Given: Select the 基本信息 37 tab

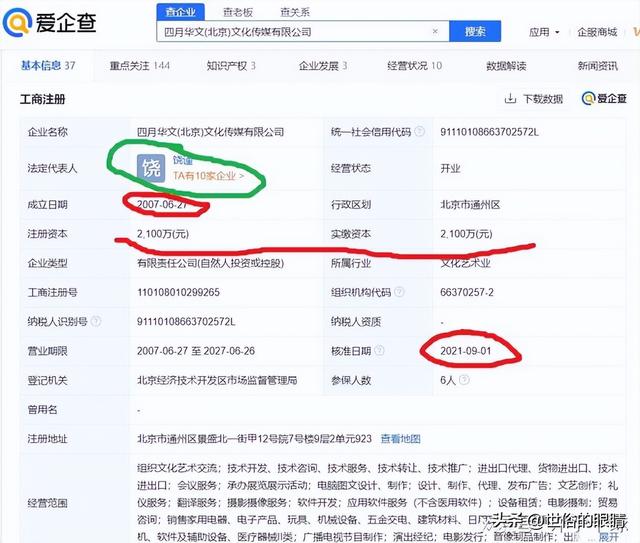Looking at the screenshot, I should pos(48,65).
